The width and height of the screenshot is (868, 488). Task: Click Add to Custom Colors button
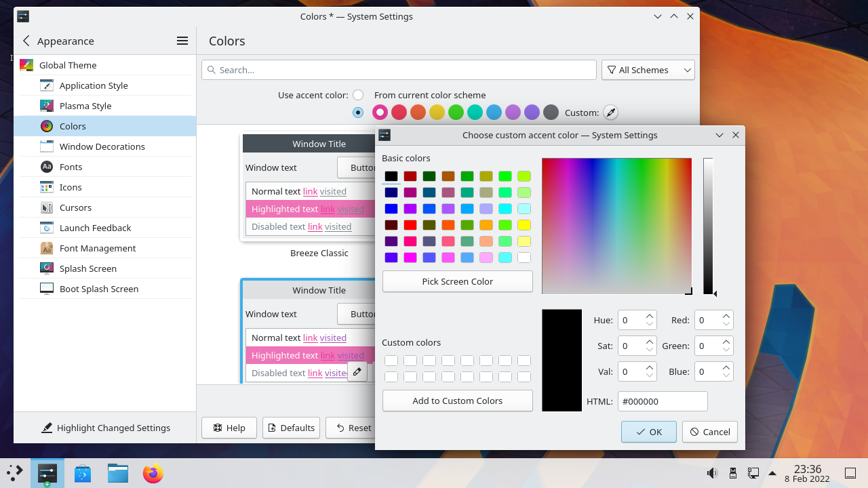(457, 401)
